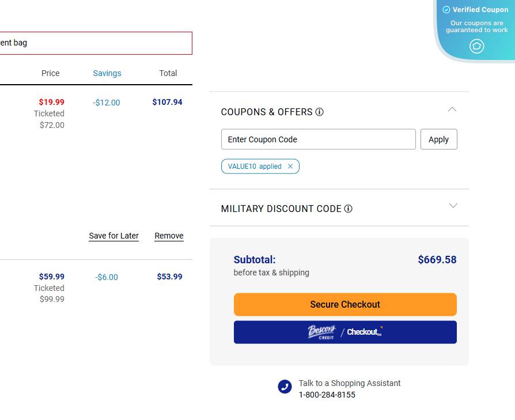Click the Savings column header
Viewport: 515px width, 420px height.
tap(107, 73)
